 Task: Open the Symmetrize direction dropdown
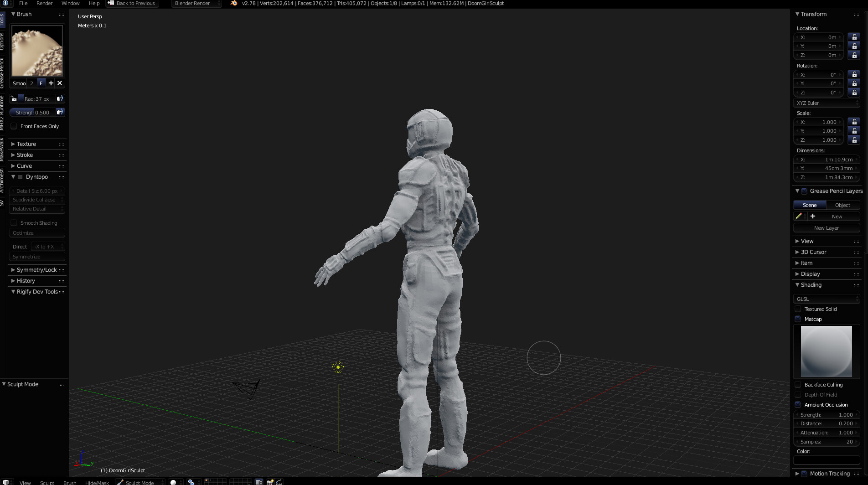47,246
